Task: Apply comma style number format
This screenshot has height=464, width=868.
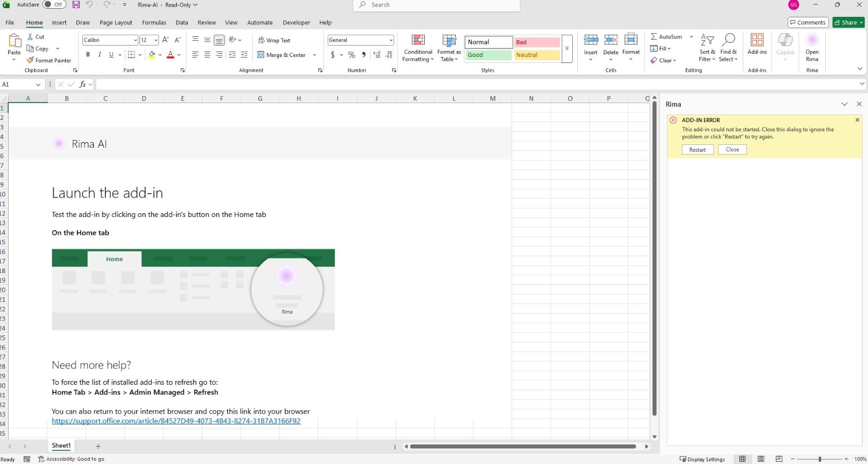Action: (x=363, y=55)
